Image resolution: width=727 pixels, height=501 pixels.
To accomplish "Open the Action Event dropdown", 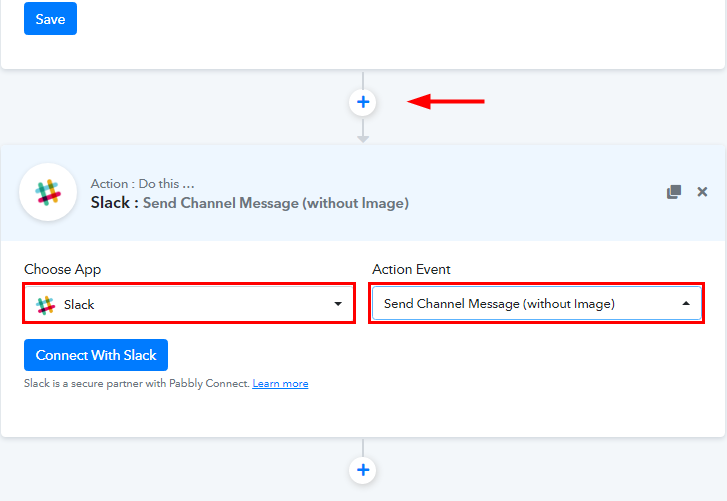I will point(536,303).
